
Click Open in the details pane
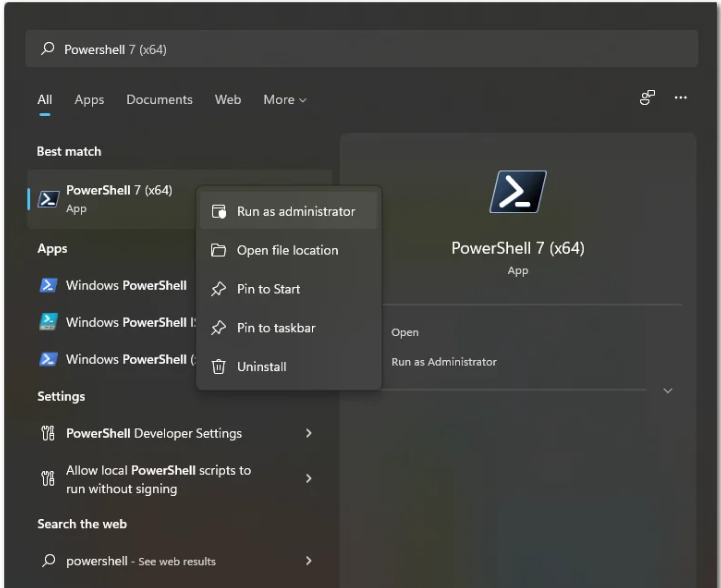tap(405, 332)
